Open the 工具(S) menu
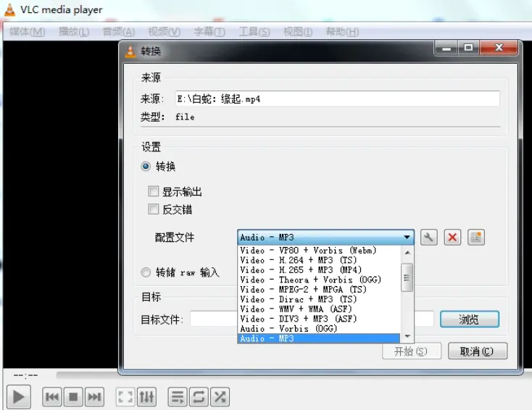The width and height of the screenshot is (532, 410). click(x=254, y=32)
